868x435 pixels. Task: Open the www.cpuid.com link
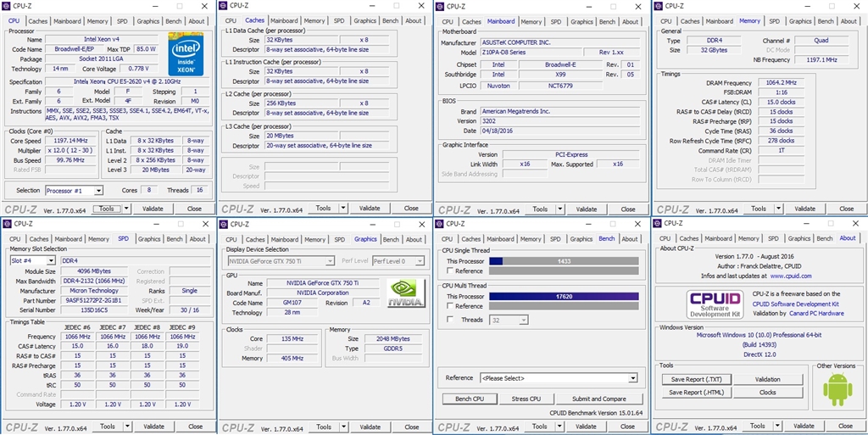pyautogui.click(x=791, y=276)
